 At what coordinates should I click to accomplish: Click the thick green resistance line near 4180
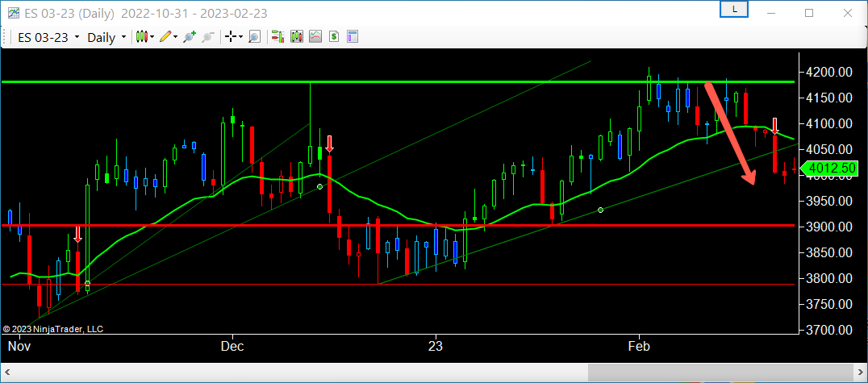coord(398,82)
